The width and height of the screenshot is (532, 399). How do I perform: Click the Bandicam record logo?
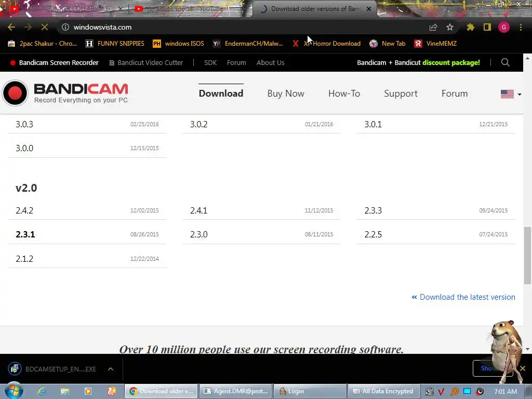pyautogui.click(x=15, y=92)
